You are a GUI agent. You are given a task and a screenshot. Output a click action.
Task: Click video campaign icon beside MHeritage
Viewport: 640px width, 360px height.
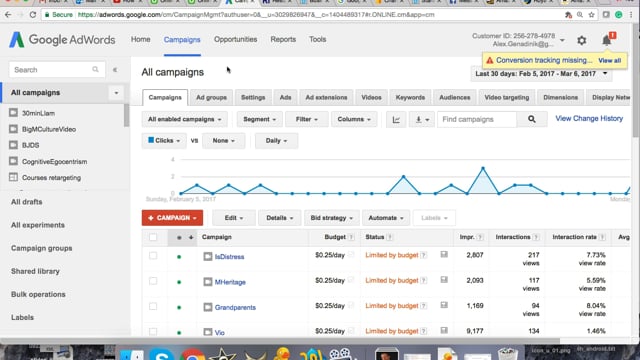[208, 282]
